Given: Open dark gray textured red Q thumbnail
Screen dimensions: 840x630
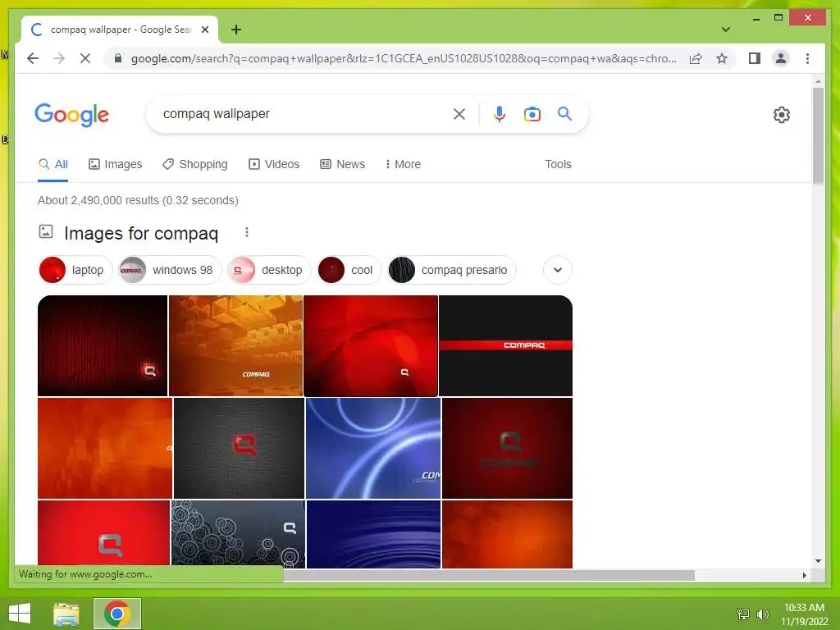Looking at the screenshot, I should pyautogui.click(x=239, y=448).
